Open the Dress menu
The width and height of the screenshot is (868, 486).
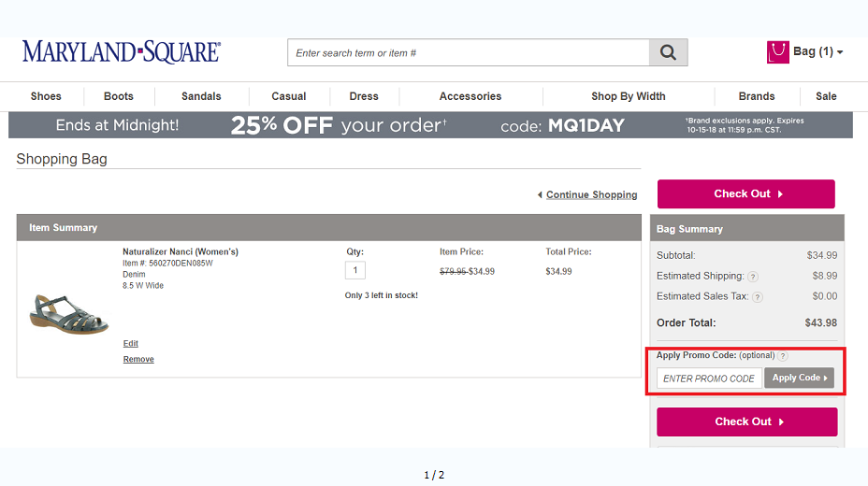(x=364, y=96)
